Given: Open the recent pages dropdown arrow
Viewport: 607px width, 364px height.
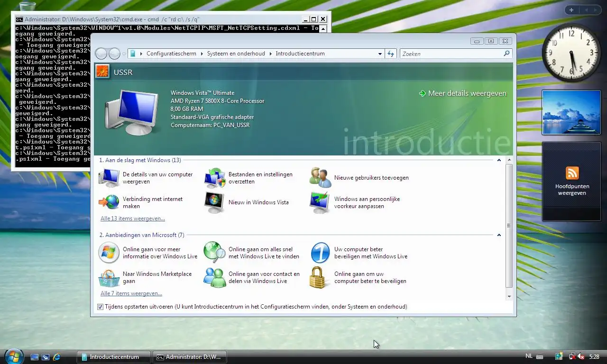Looking at the screenshot, I should [124, 54].
